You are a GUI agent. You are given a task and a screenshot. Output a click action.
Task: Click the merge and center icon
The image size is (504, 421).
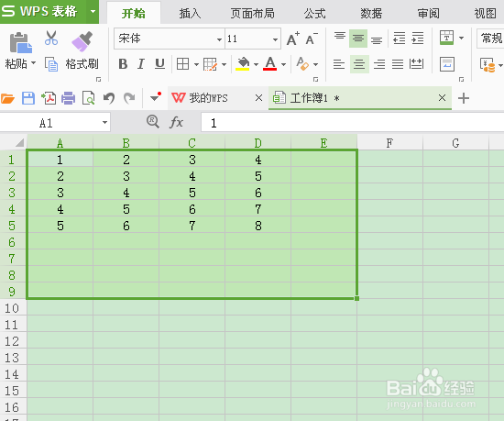[446, 38]
